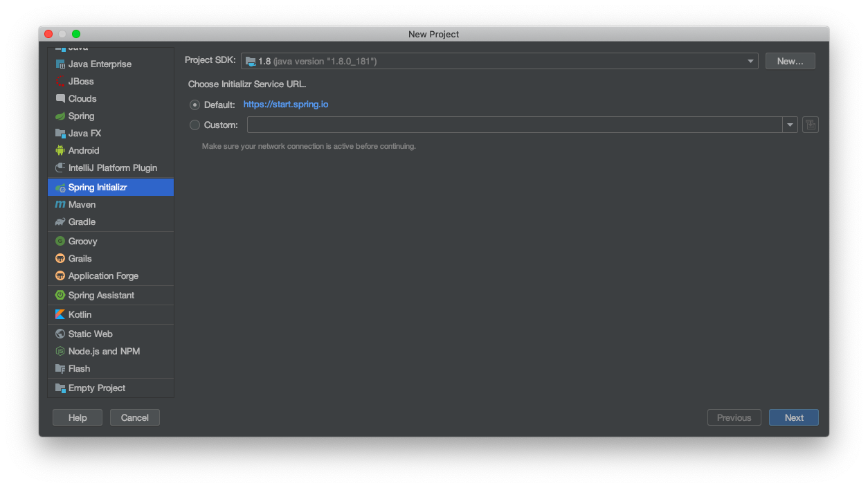Image resolution: width=868 pixels, height=488 pixels.
Task: Click the Gradle elephant icon
Action: pyautogui.click(x=60, y=222)
